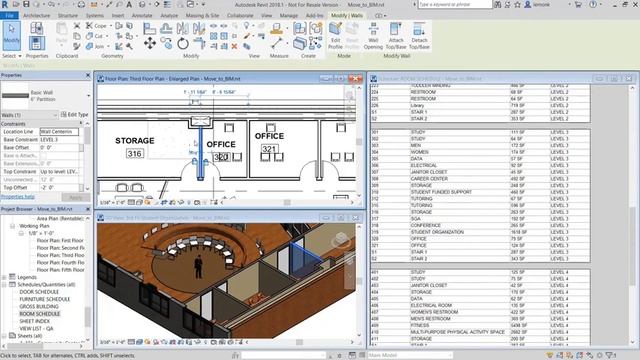Click the Save icon in the quick access toolbar
The image size is (640, 360).
(26, 4)
